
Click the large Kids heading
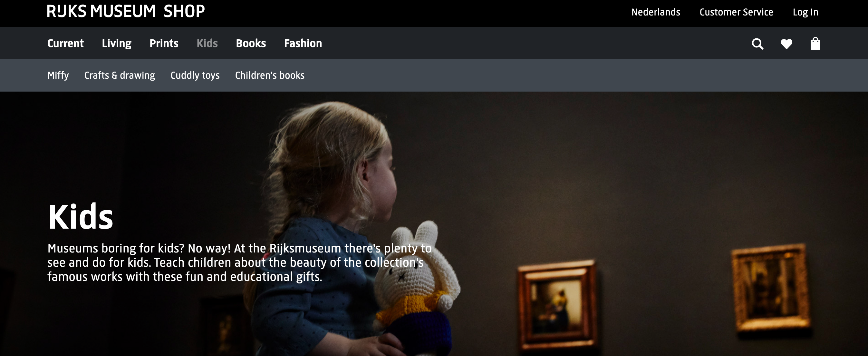pos(81,217)
